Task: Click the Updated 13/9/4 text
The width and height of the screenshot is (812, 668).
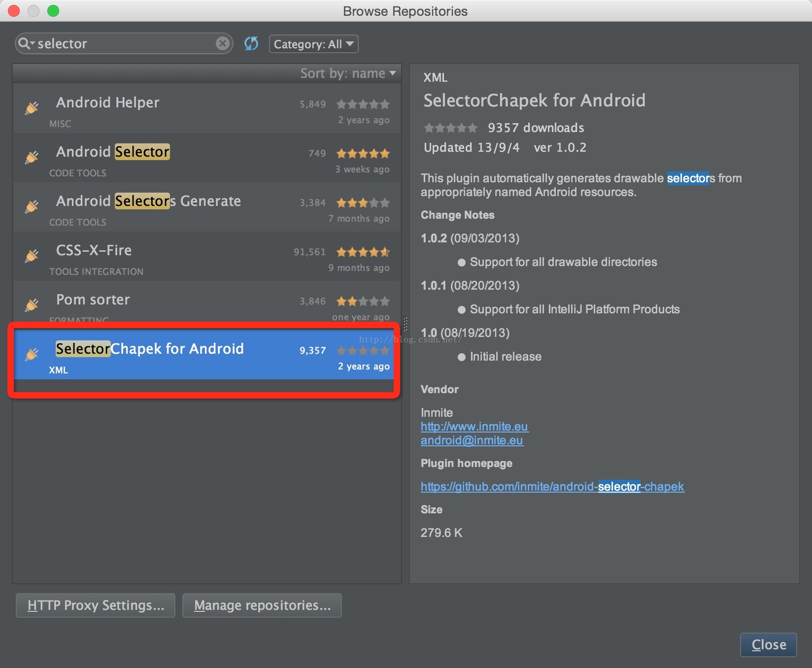Action: pyautogui.click(x=472, y=148)
